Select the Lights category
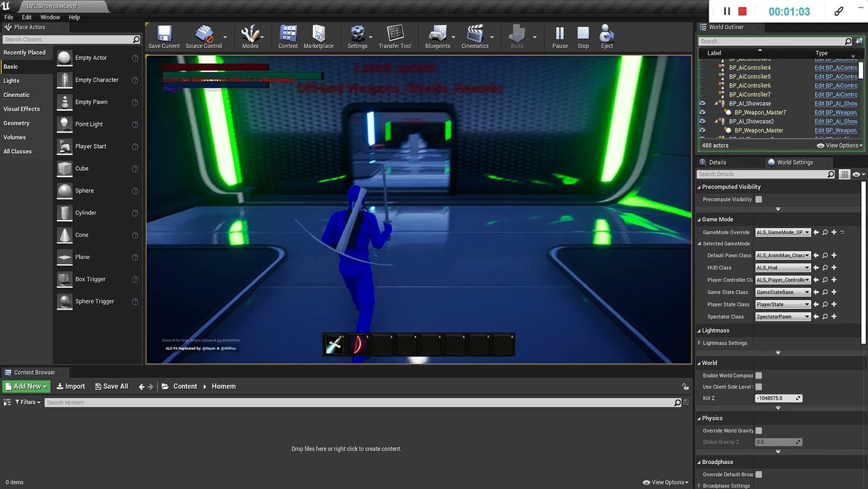This screenshot has width=868, height=489. click(x=12, y=81)
